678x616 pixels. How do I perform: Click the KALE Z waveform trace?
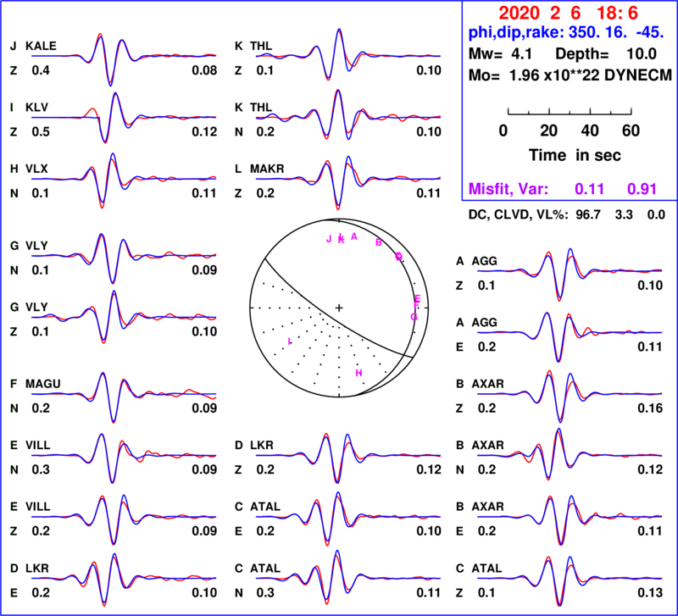pyautogui.click(x=124, y=59)
